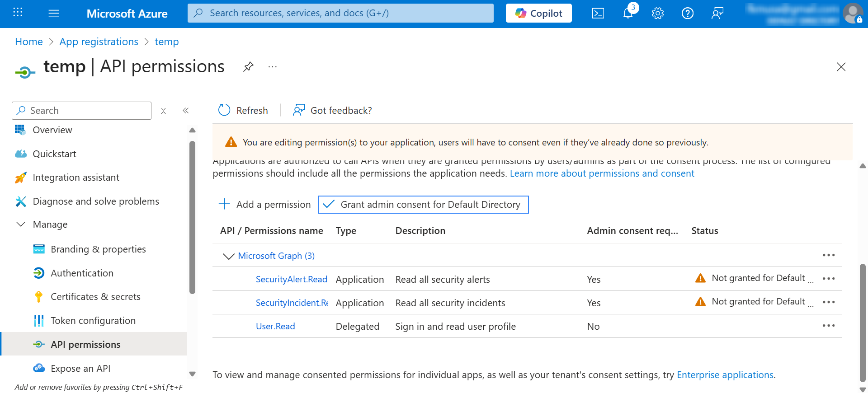
Task: Select Authentication in the sidebar
Action: pyautogui.click(x=82, y=273)
